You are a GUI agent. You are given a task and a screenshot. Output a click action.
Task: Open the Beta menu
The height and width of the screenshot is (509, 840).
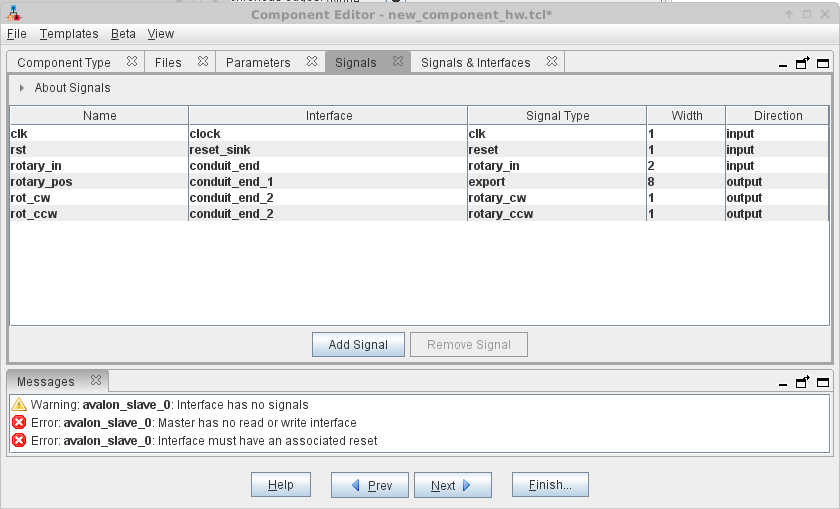click(123, 34)
